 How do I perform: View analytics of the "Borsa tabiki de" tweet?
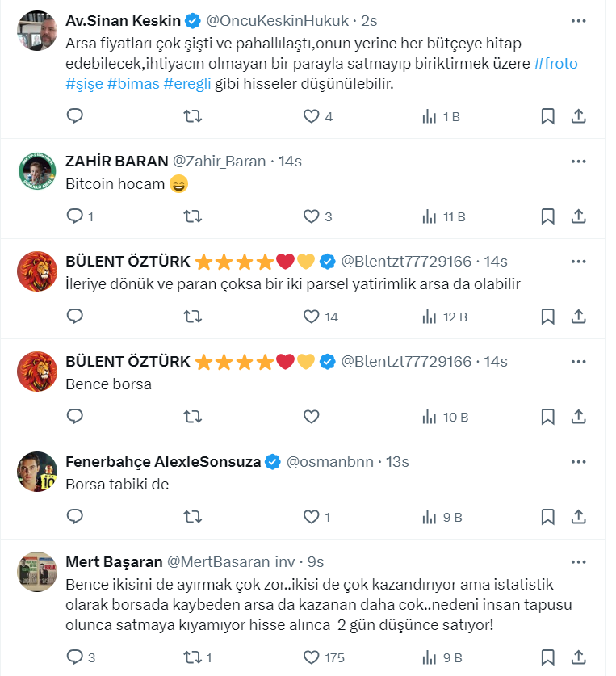(430, 517)
